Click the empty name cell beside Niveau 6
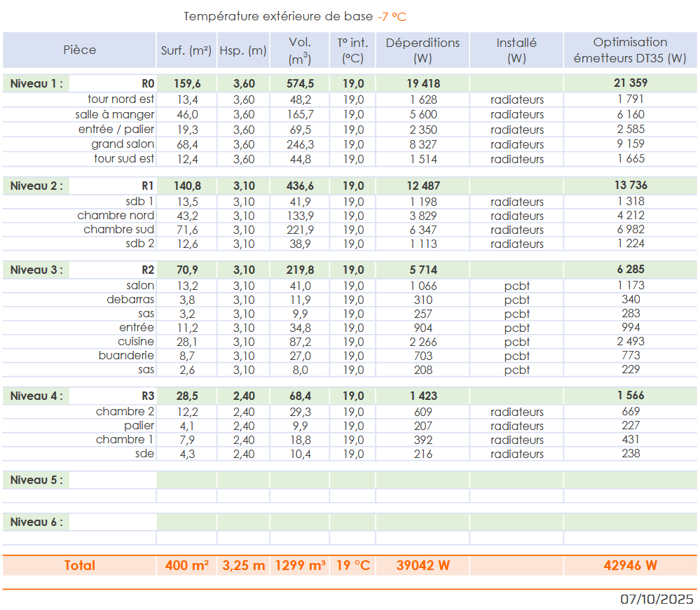Image resolution: width=700 pixels, height=610 pixels. 112,522
